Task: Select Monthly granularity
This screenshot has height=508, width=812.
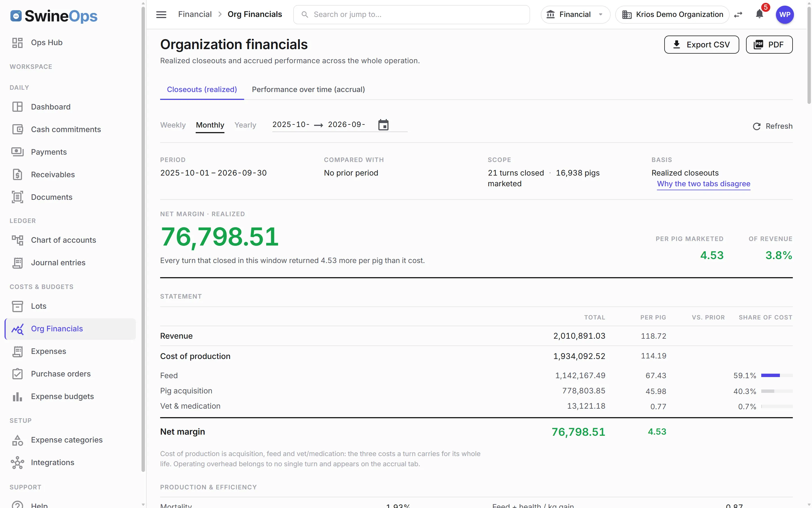Action: (x=210, y=125)
